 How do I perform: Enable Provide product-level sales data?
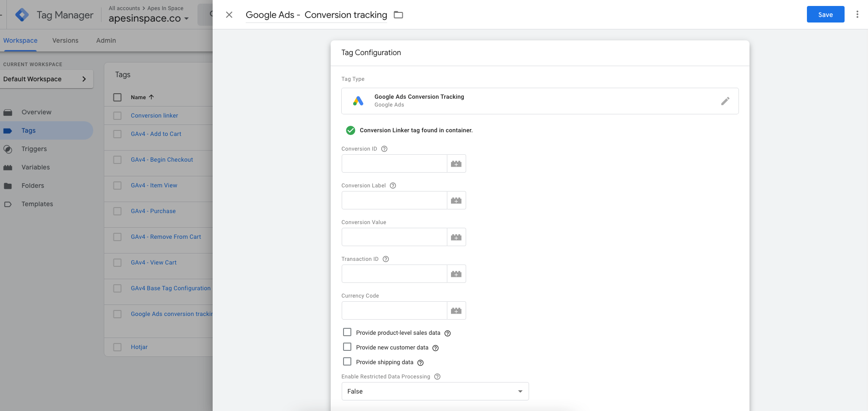pyautogui.click(x=347, y=332)
